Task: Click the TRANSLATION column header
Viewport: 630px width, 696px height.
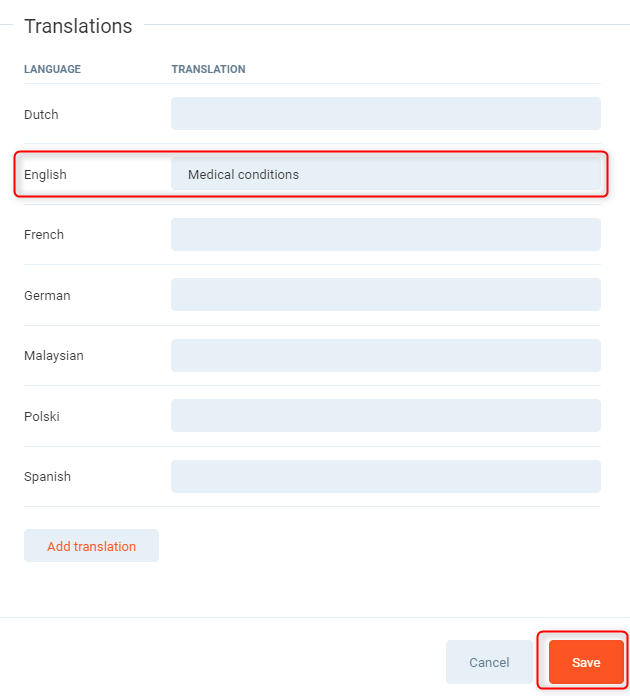Action: click(208, 69)
